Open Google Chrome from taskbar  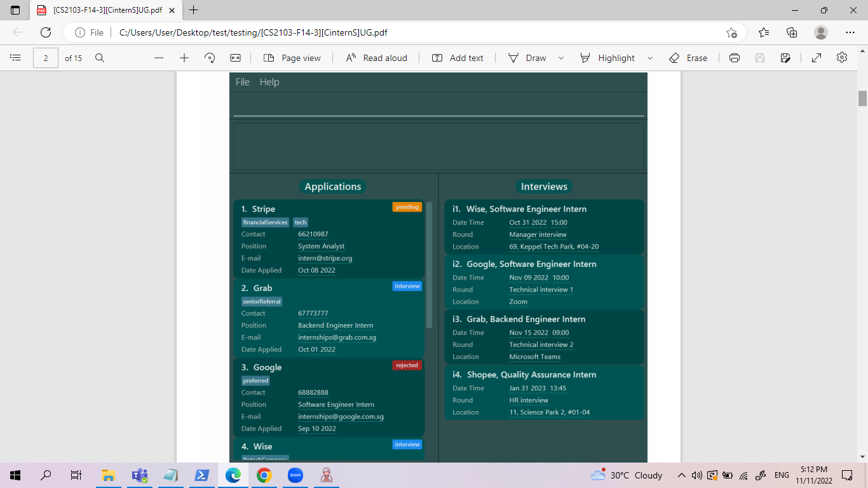coord(264,475)
